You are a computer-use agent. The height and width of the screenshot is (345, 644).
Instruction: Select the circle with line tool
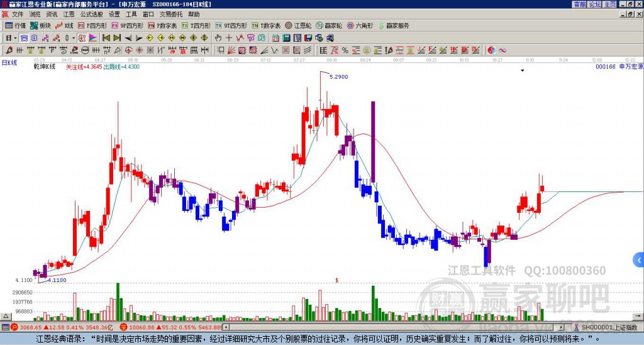pyautogui.click(x=85, y=50)
